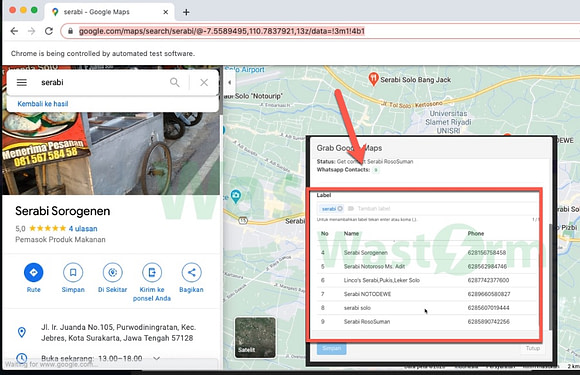Click the 'serabi' search box in Maps
The height and width of the screenshot is (375, 580).
[x=104, y=82]
